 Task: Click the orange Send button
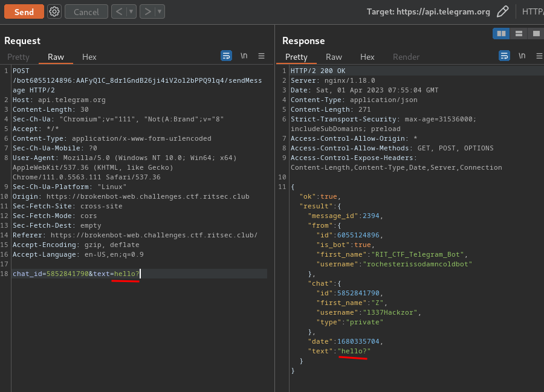tap(24, 12)
